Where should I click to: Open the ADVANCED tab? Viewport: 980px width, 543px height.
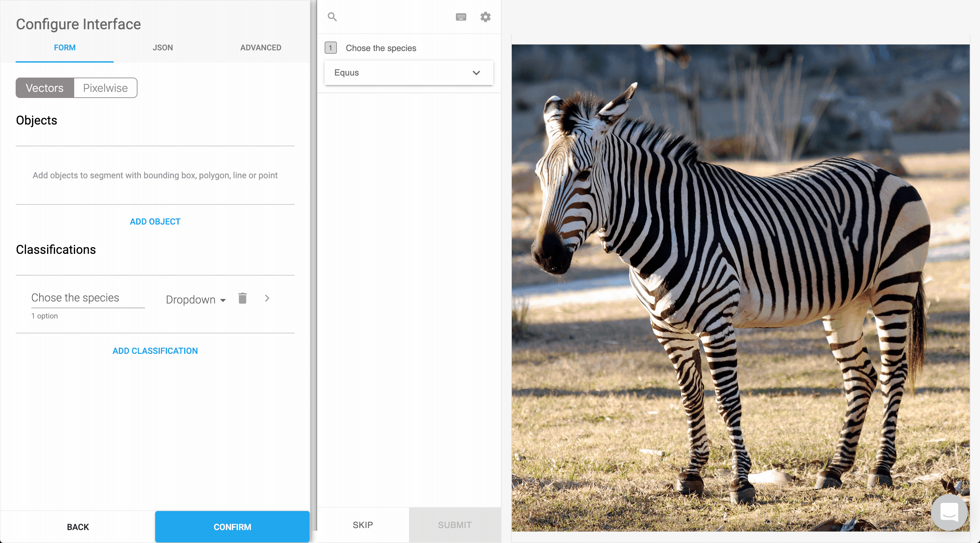[x=261, y=48]
